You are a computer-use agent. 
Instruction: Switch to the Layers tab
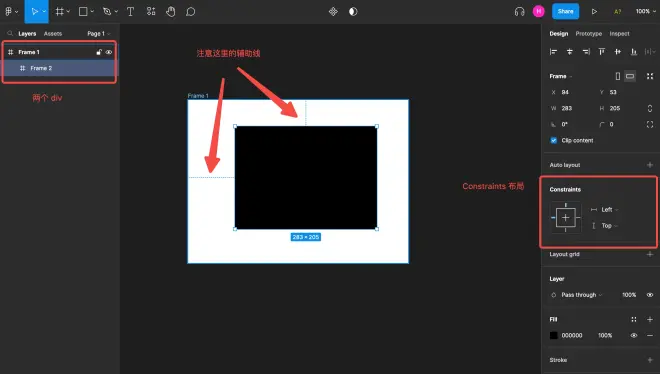[27, 34]
